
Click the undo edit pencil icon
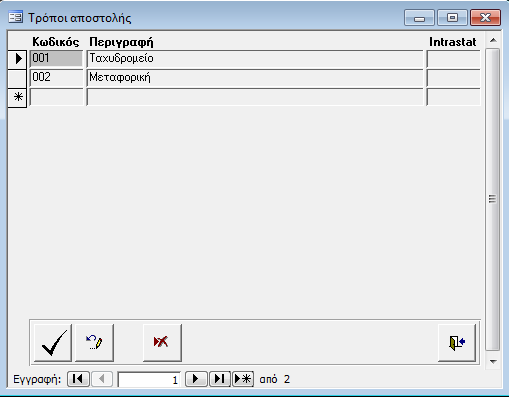(x=94, y=342)
